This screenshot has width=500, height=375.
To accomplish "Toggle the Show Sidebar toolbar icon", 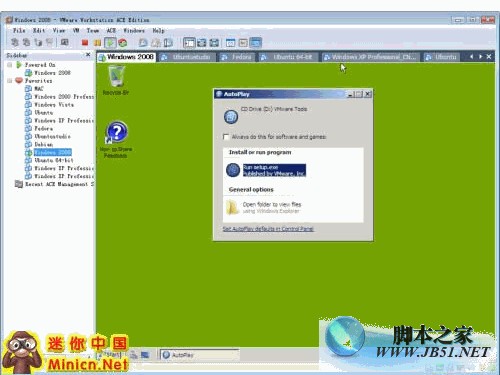I will (x=189, y=43).
